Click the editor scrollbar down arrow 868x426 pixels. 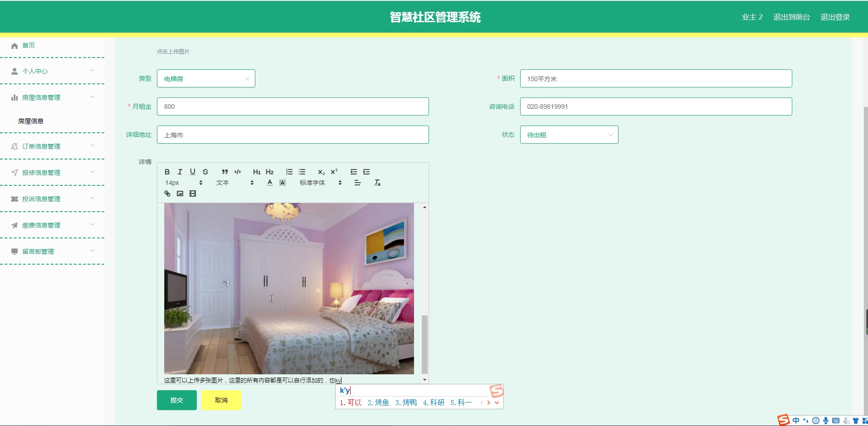424,380
